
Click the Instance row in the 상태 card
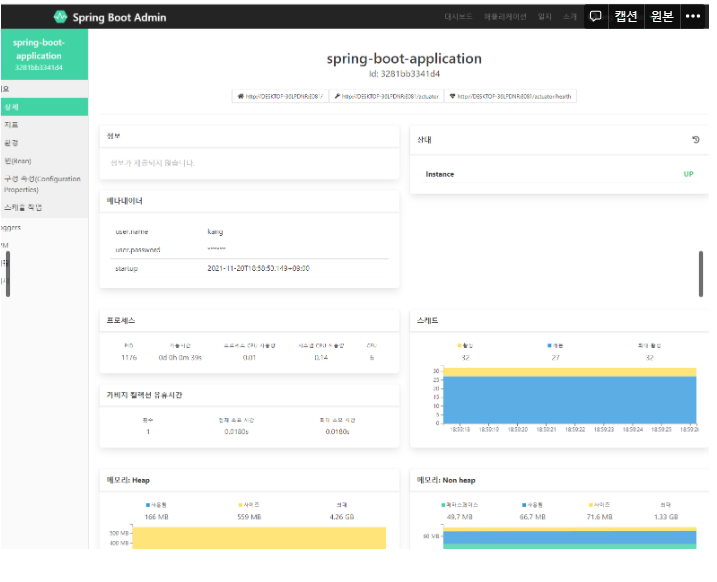coord(560,174)
